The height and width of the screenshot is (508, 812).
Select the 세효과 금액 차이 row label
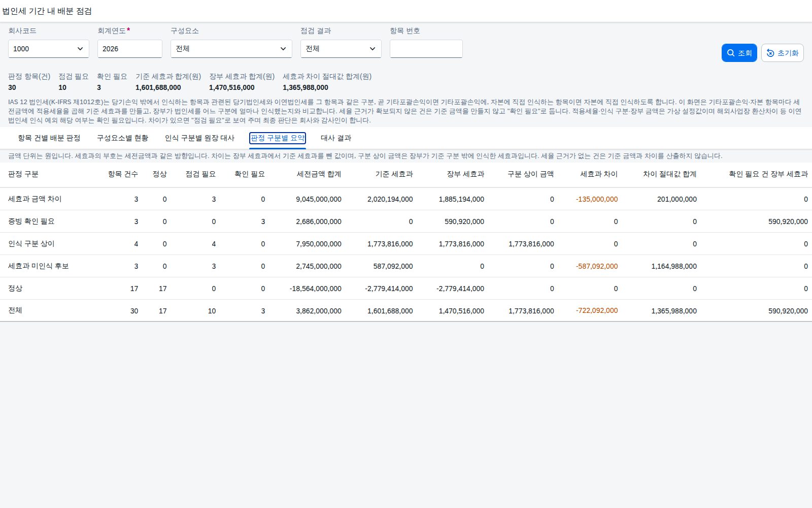tap(35, 199)
